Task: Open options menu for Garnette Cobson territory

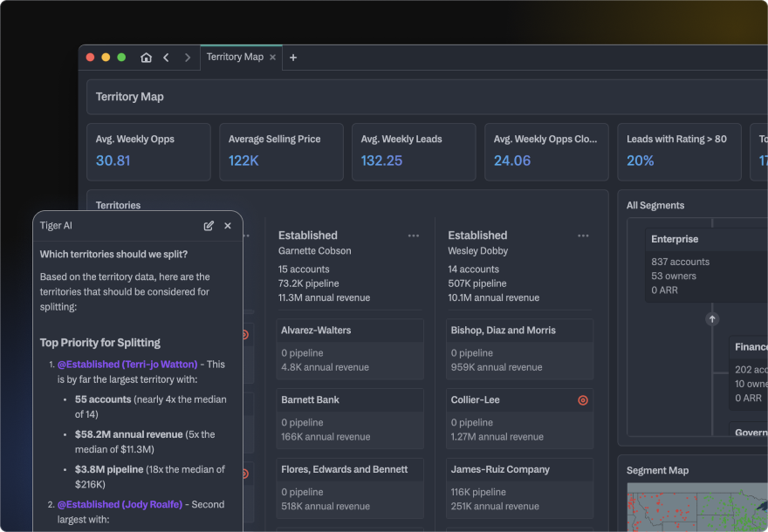Action: coord(414,235)
